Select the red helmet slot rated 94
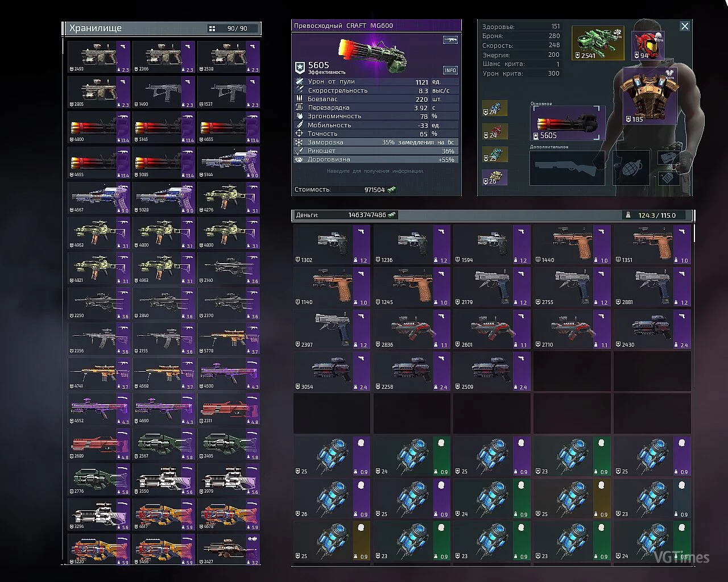Image resolution: width=728 pixels, height=582 pixels. tap(647, 44)
